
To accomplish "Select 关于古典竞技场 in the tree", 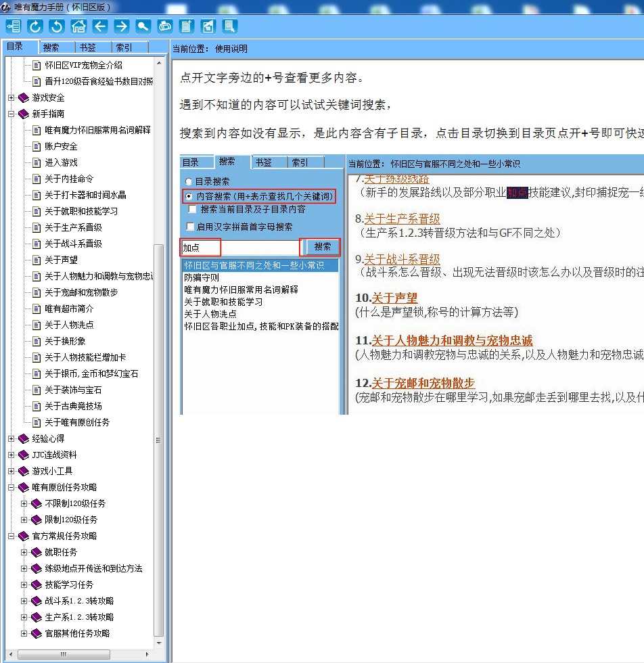I will point(73,406).
